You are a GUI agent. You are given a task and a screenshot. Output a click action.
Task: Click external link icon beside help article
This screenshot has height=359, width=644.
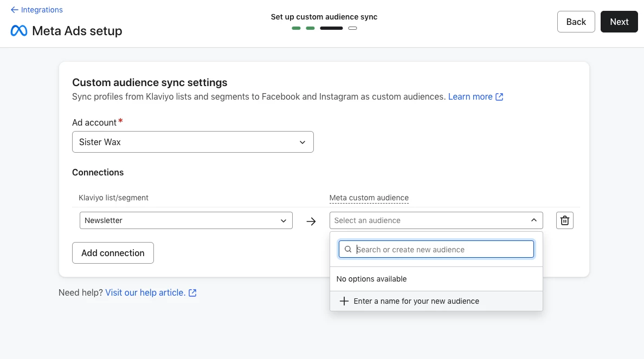(x=192, y=293)
